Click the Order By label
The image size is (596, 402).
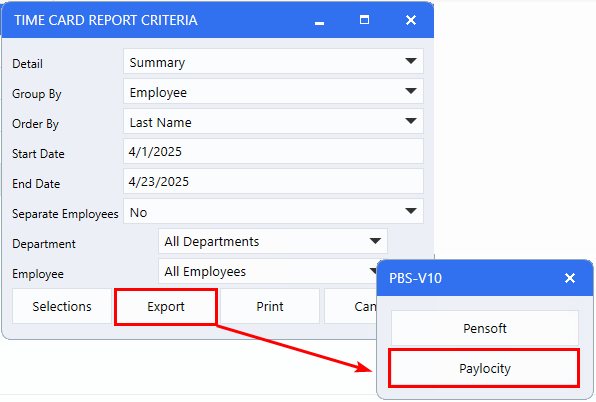[35, 124]
